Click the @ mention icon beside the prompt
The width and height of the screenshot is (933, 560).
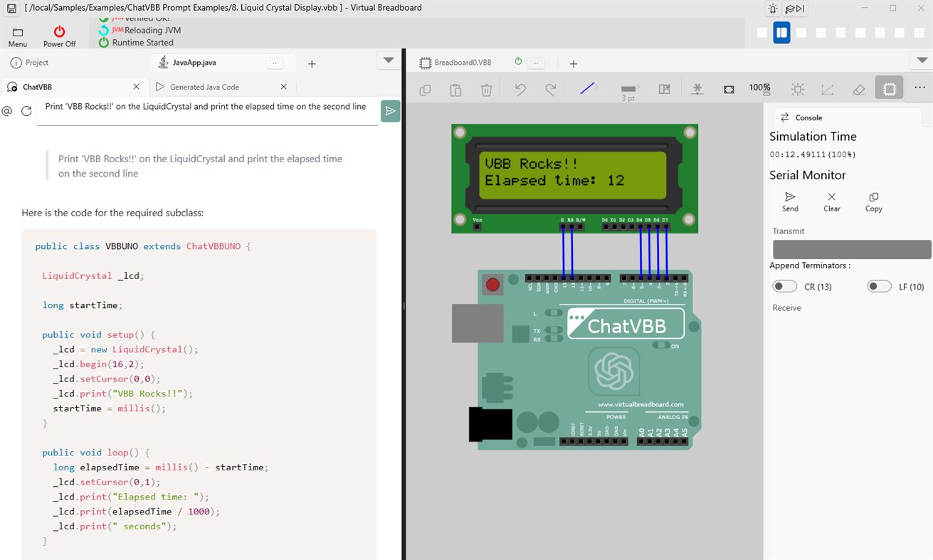(6, 111)
